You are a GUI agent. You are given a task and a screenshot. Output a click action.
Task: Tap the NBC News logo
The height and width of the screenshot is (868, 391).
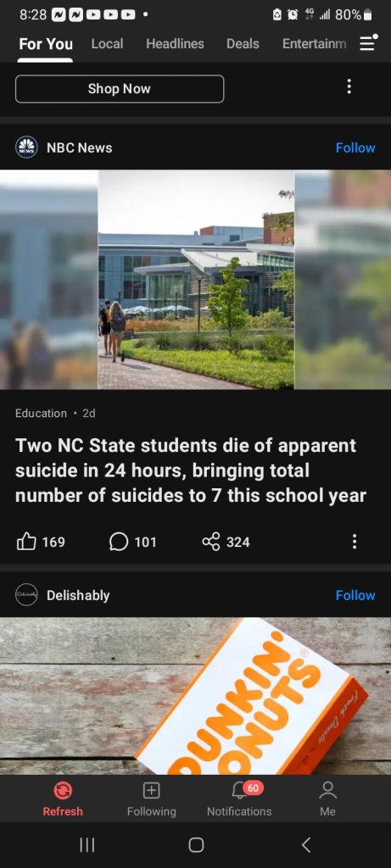coord(26,147)
